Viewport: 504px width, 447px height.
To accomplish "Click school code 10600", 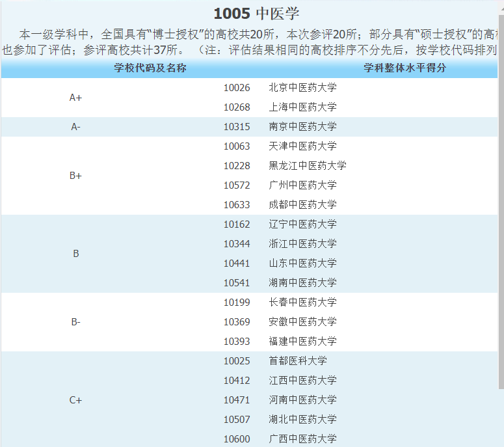I will (x=237, y=439).
